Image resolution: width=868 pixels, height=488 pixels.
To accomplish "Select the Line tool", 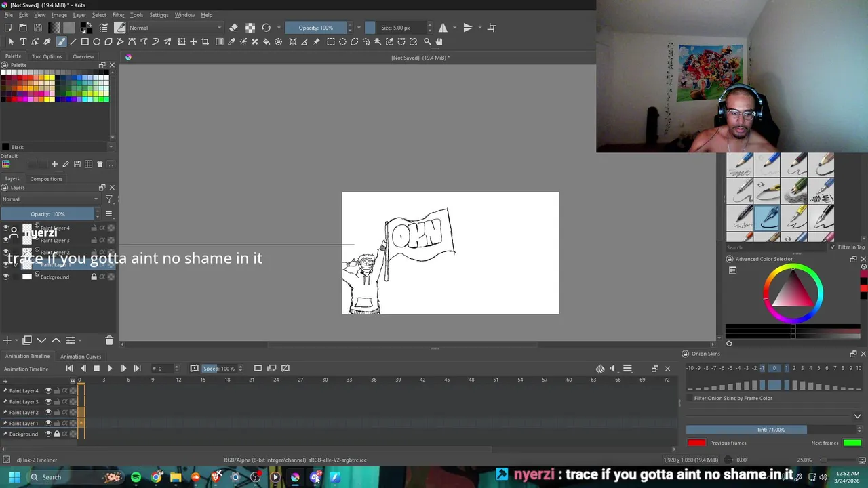I will pos(73,42).
